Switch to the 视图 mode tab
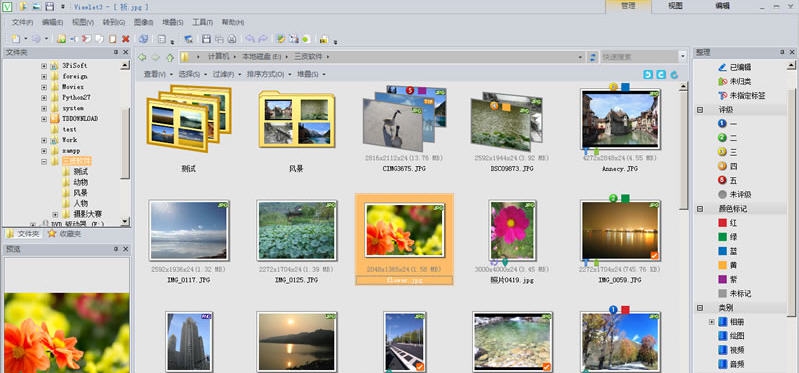This screenshot has height=373, width=799. tap(675, 6)
